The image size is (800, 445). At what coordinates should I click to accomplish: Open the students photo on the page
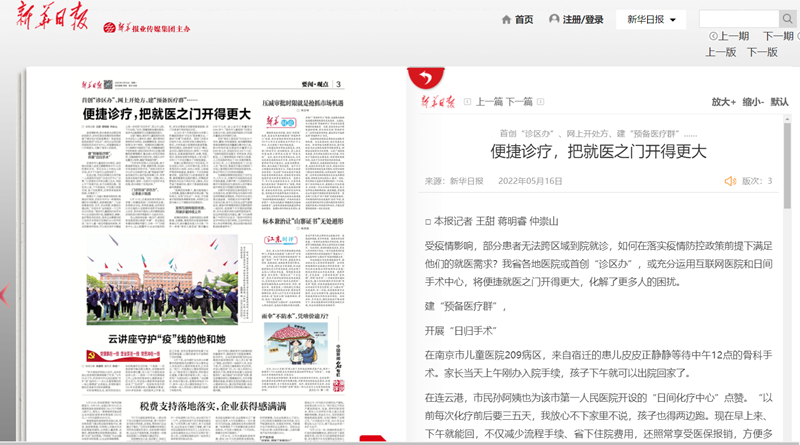coord(162,280)
